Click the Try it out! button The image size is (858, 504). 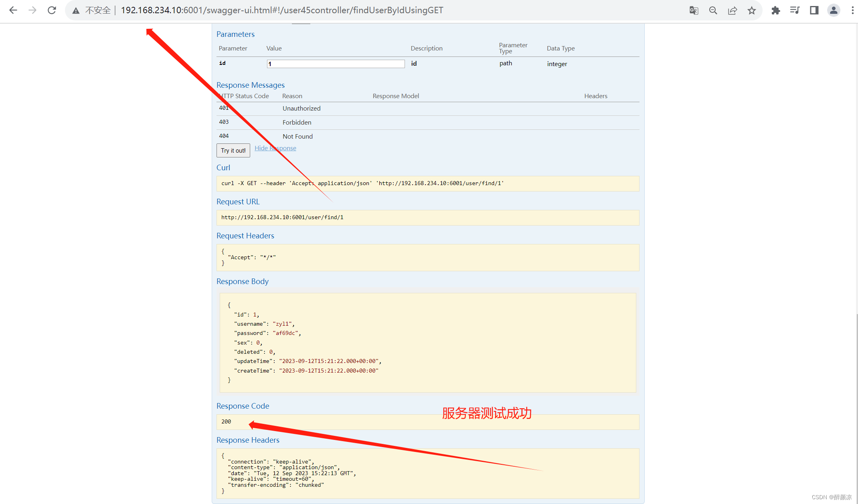point(233,151)
